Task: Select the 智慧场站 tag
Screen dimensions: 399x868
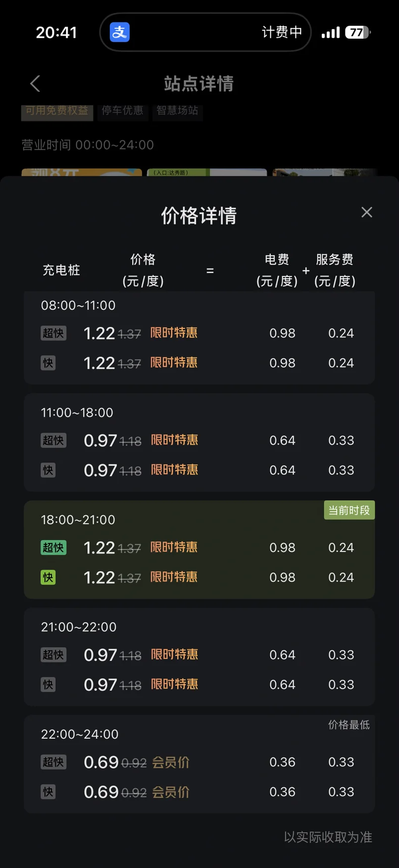Action: tap(177, 110)
